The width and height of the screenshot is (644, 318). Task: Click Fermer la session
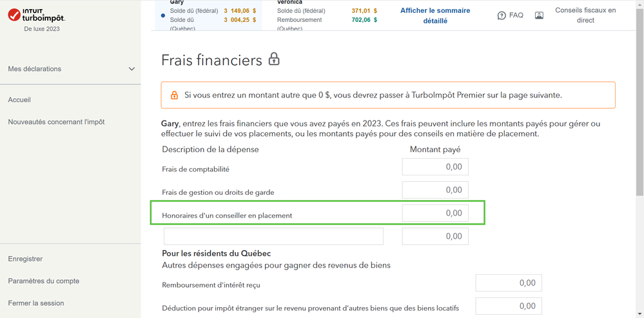(36, 303)
